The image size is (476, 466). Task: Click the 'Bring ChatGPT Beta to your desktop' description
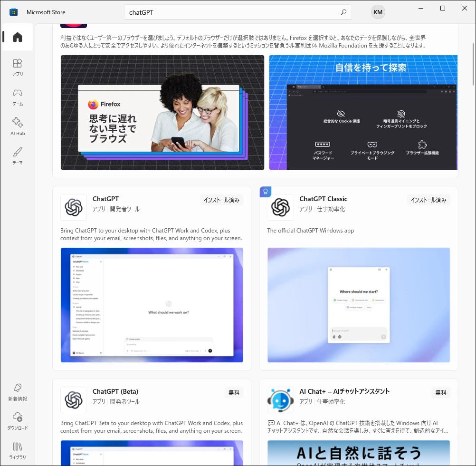[152, 427]
